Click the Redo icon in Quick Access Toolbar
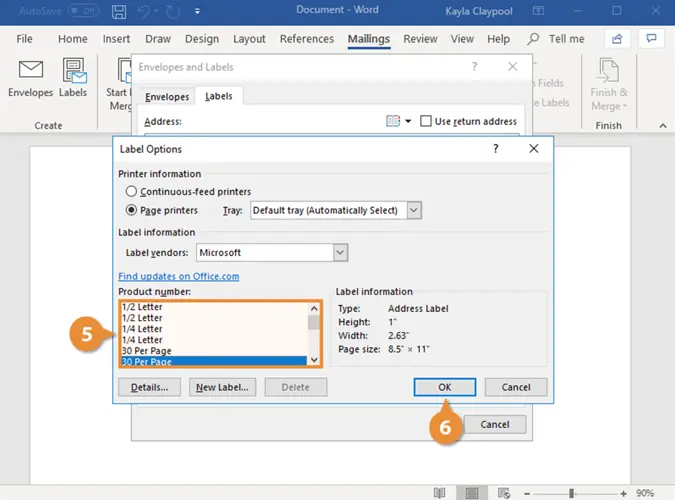The height and width of the screenshot is (500, 675). pos(173,11)
